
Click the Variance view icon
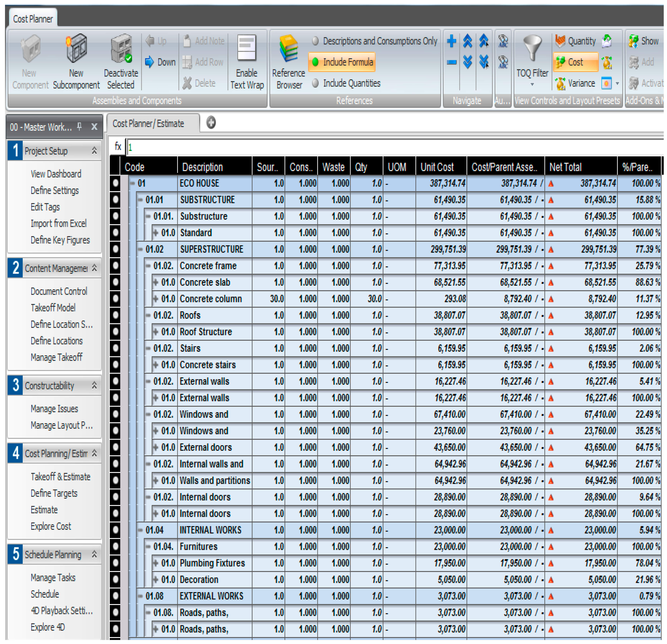560,83
